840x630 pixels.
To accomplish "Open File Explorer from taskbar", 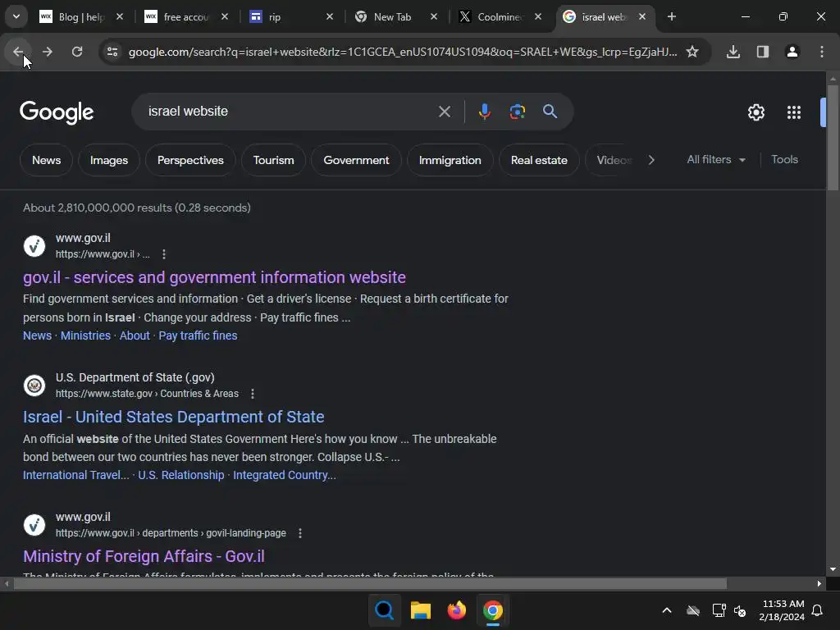I will [421, 610].
